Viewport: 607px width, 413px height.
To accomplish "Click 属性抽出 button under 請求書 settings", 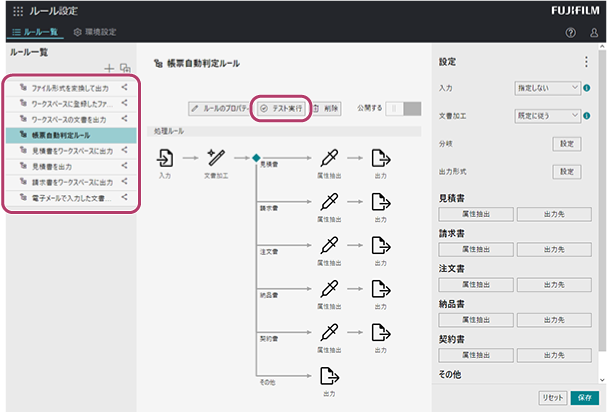I will click(476, 249).
